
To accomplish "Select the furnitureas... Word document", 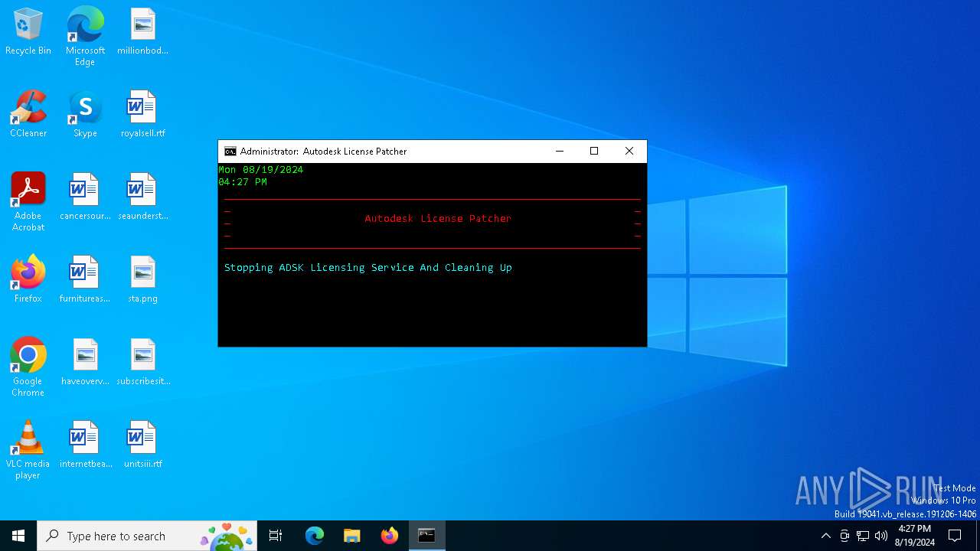I will point(85,279).
